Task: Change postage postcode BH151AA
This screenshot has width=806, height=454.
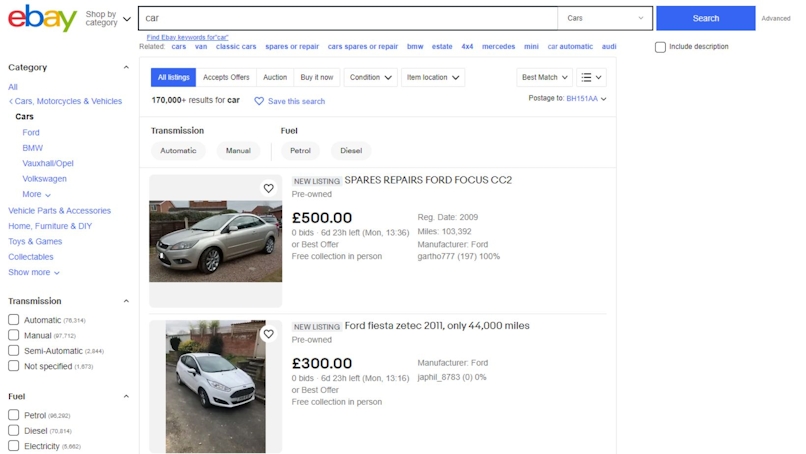Action: [x=586, y=99]
